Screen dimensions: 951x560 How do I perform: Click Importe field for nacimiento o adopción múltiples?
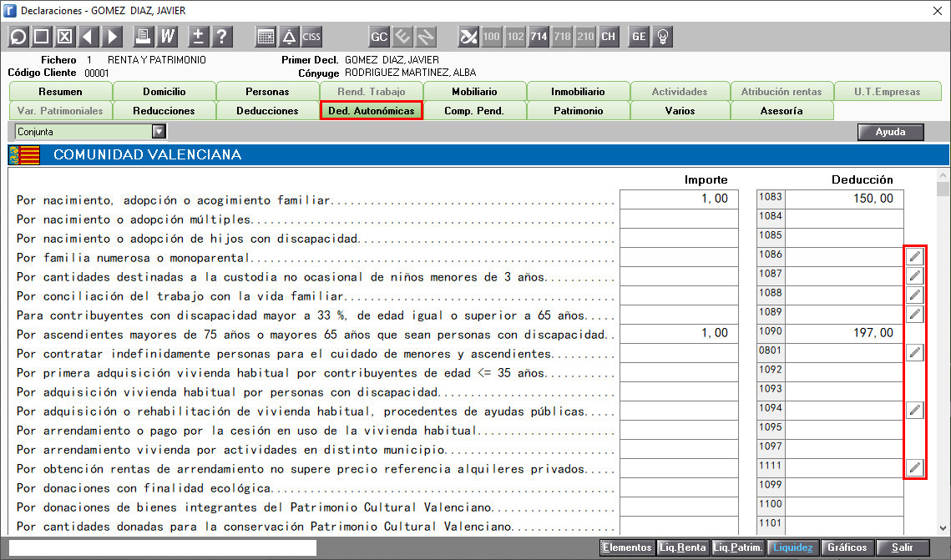(x=679, y=218)
